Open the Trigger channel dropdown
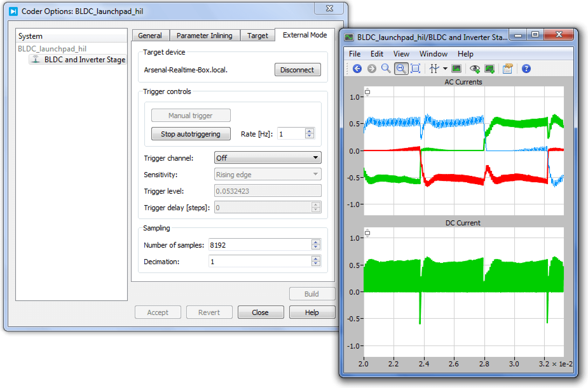This screenshot has height=388, width=588. point(268,158)
